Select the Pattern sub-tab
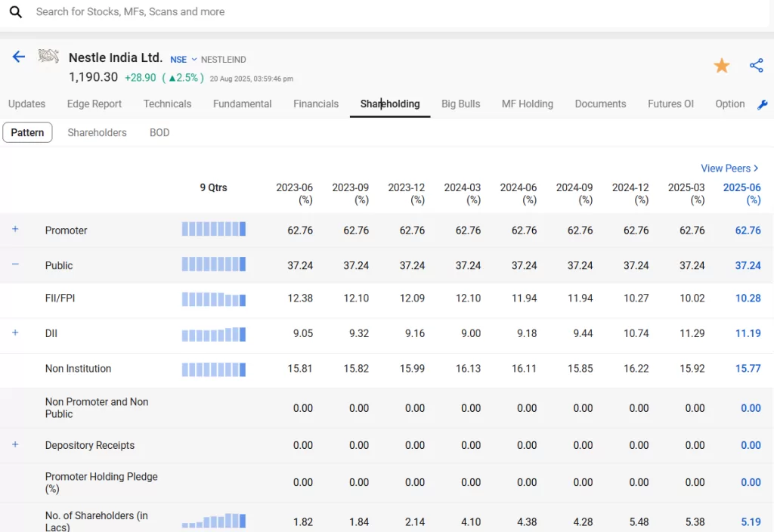 click(x=27, y=133)
